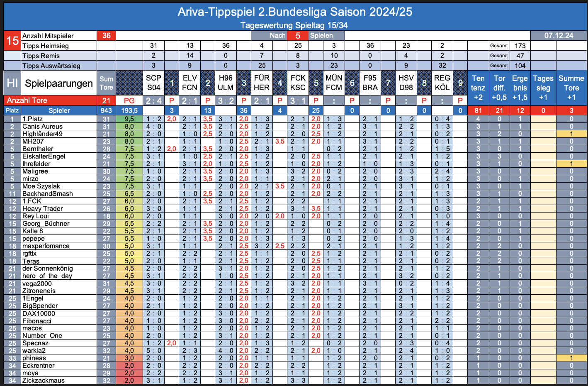Select player name 'Number_One'
The width and height of the screenshot is (588, 386).
click(42, 335)
